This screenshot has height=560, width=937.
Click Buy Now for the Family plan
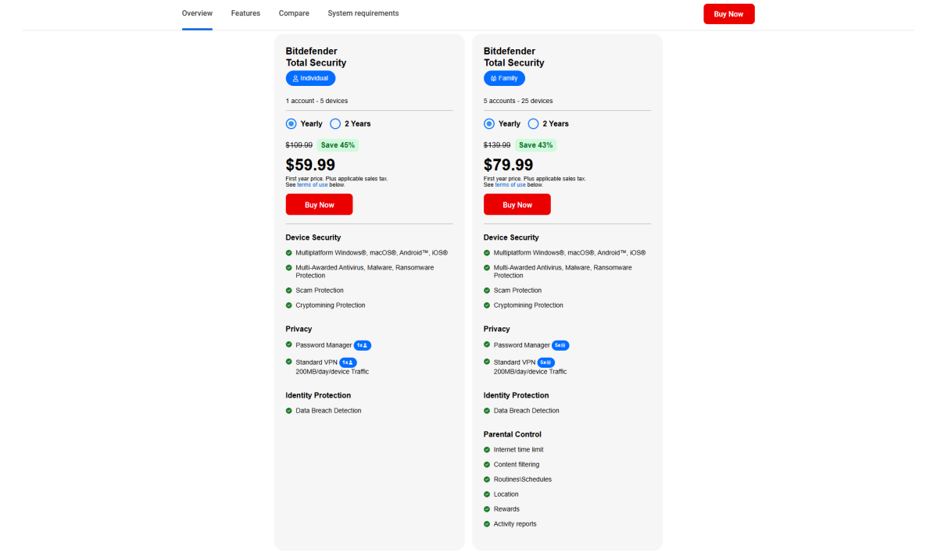pos(517,204)
